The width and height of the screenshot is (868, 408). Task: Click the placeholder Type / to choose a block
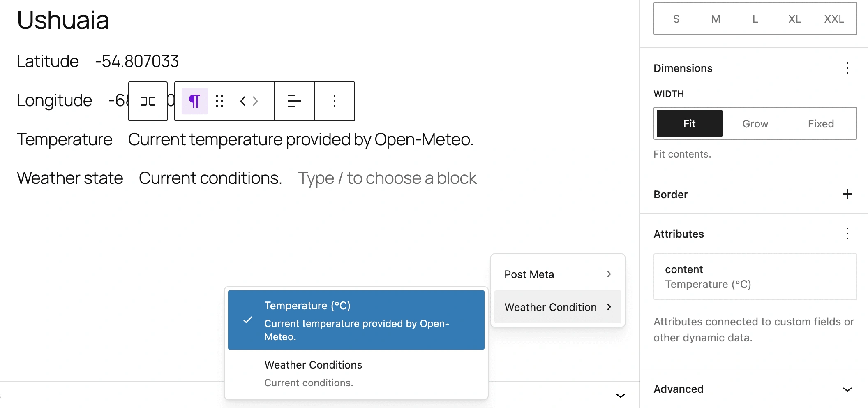point(387,178)
